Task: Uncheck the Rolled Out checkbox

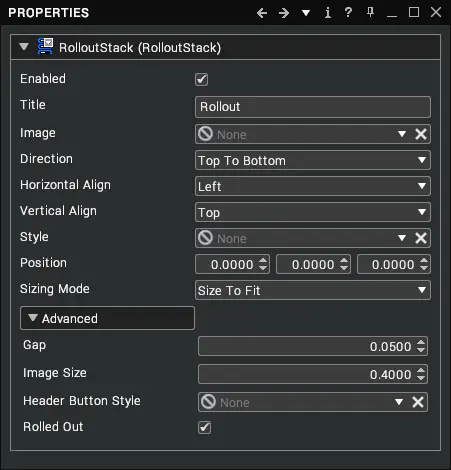Action: coord(204,427)
